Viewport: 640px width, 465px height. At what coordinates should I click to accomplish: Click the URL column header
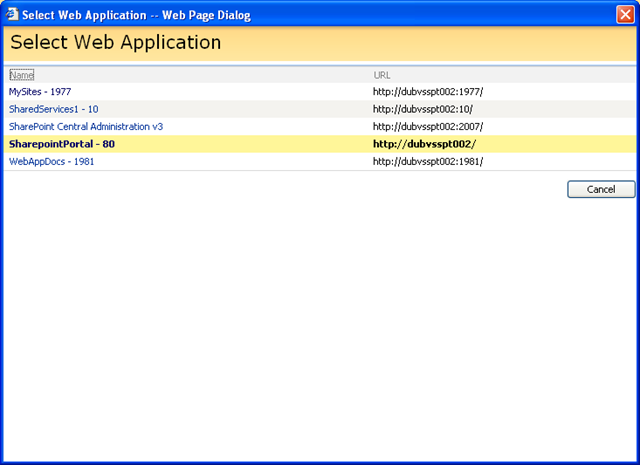click(x=382, y=75)
